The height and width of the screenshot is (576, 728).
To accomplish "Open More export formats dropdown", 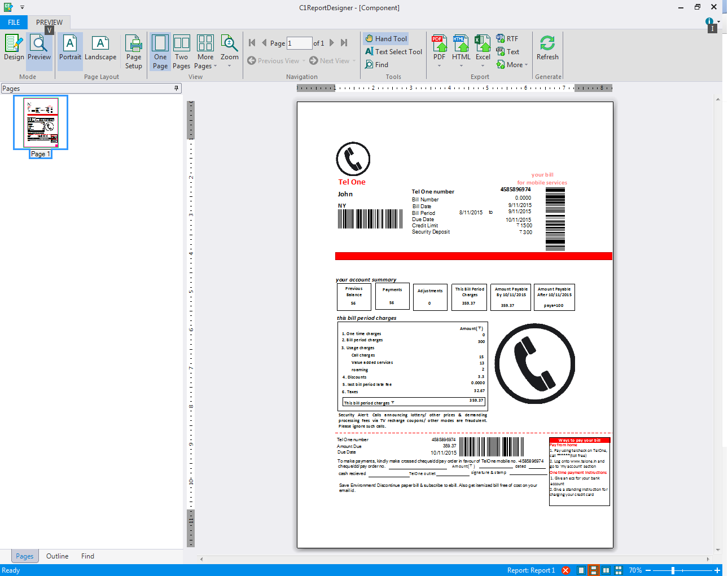I will (512, 65).
